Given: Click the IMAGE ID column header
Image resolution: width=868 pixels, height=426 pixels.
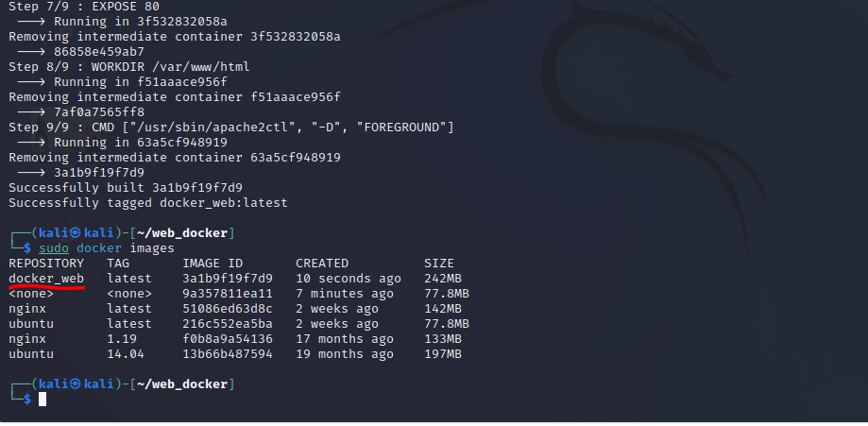Looking at the screenshot, I should pos(213,264).
